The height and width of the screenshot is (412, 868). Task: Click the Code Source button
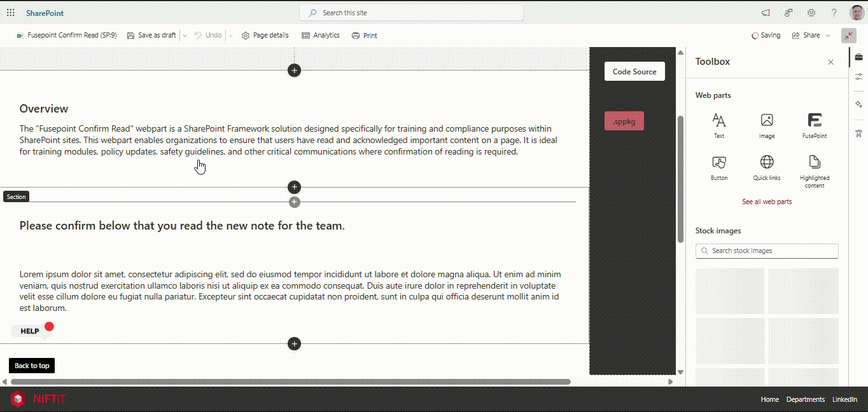[x=634, y=72]
